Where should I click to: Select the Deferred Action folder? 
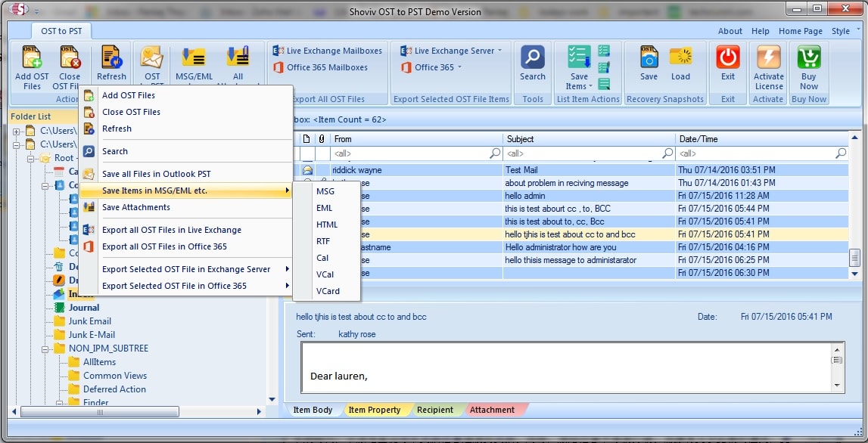pyautogui.click(x=114, y=389)
